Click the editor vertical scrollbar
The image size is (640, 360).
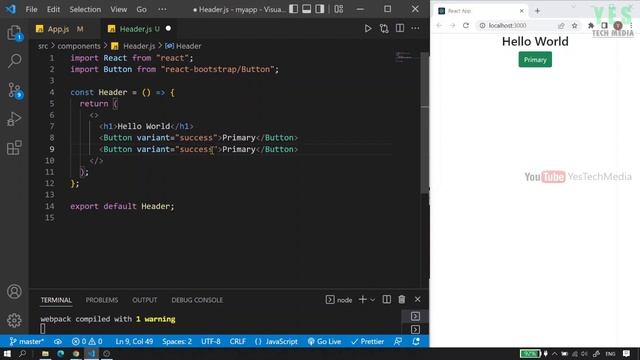[x=424, y=122]
